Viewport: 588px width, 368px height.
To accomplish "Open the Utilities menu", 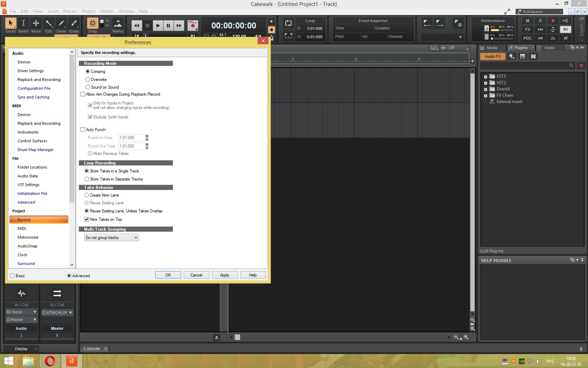I will click(x=107, y=11).
